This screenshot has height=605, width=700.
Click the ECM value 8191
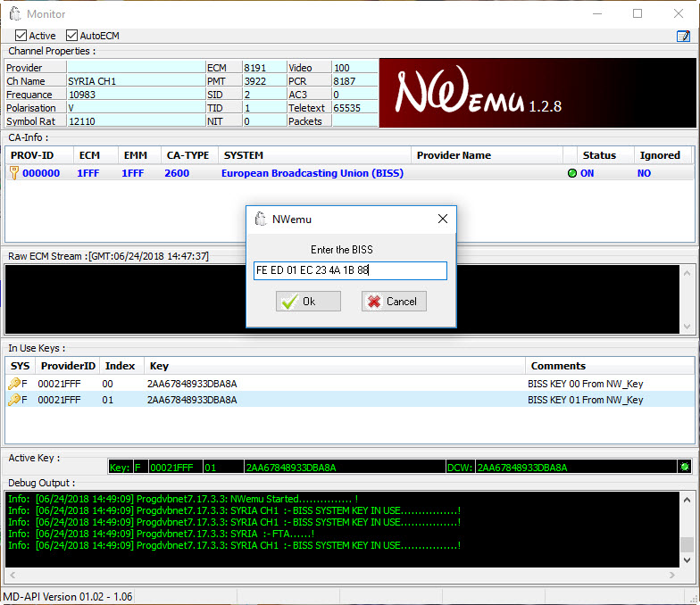tap(264, 68)
